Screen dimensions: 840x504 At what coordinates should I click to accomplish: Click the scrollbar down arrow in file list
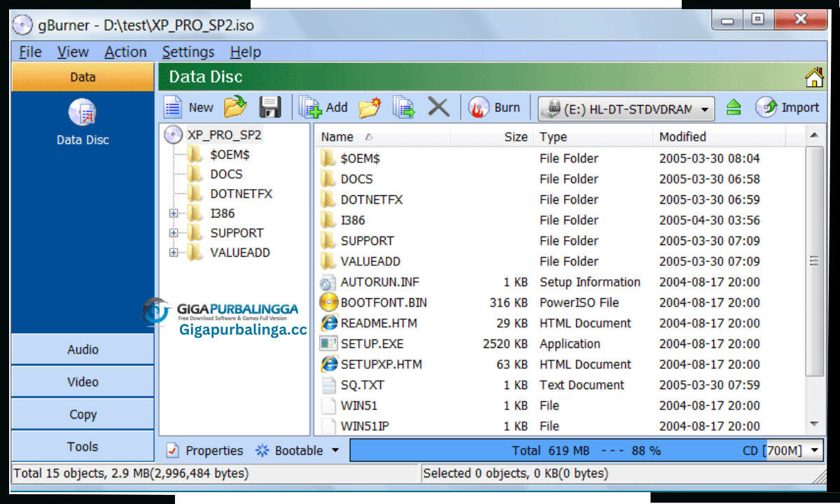tap(814, 424)
